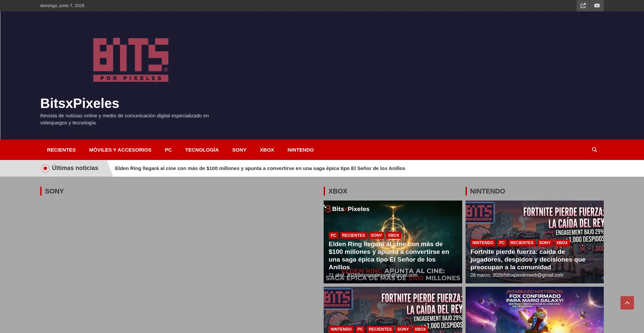The width and height of the screenshot is (644, 333).
Task: Click the NINTENDO section heading
Action: coord(487,191)
